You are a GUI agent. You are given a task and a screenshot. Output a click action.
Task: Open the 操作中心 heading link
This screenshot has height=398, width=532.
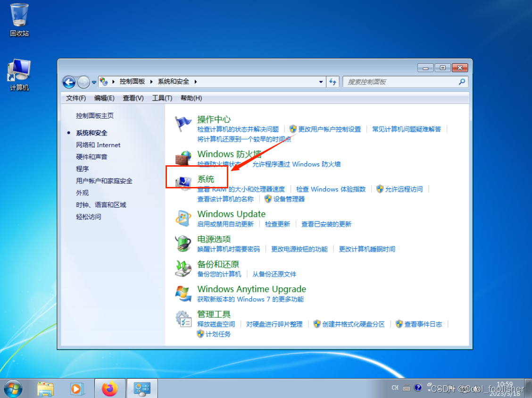pyautogui.click(x=214, y=119)
